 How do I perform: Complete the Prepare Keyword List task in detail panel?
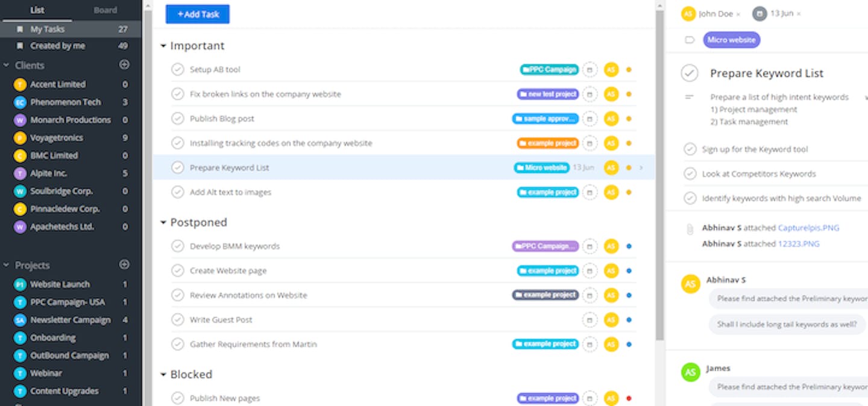tap(690, 73)
